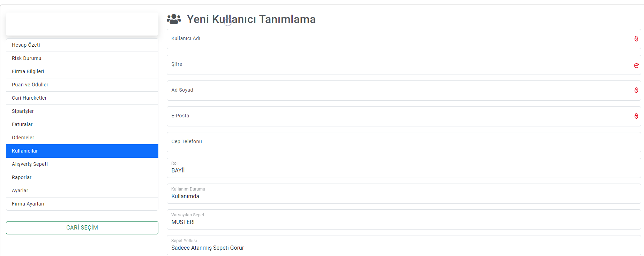Click the CARİ SEÇİM button
Viewport: 644px width, 256px height.
click(x=82, y=228)
